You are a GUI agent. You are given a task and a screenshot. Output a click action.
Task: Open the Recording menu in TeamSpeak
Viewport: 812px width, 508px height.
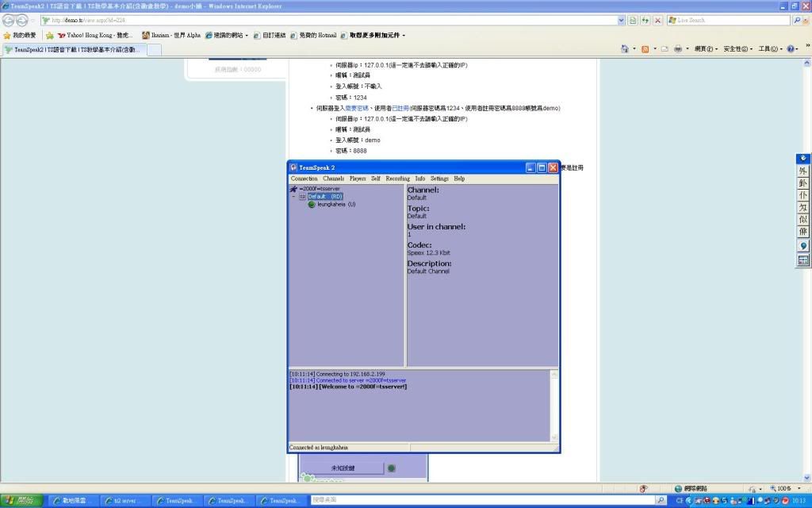397,179
